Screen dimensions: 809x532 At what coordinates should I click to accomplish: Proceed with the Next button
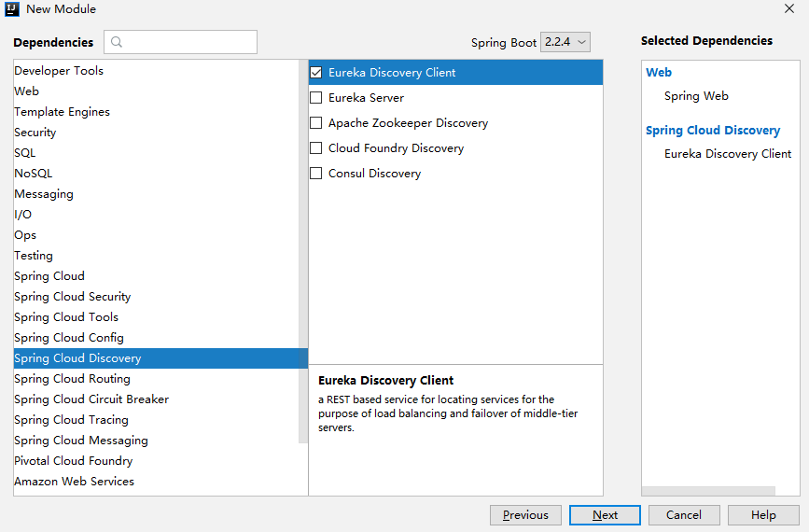(605, 515)
